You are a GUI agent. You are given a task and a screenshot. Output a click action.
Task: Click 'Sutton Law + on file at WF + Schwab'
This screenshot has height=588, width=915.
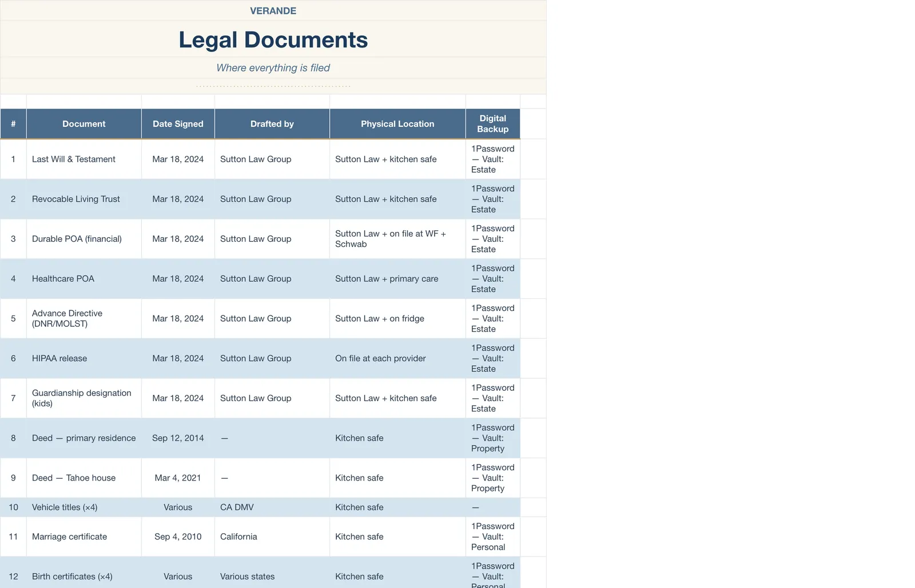click(x=397, y=239)
